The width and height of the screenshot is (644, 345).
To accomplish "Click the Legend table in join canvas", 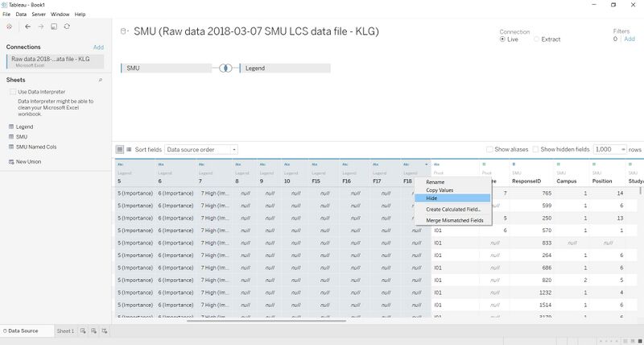I will pos(285,69).
